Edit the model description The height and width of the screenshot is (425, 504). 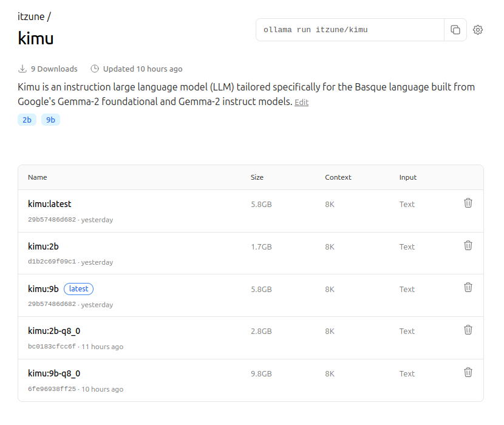pyautogui.click(x=301, y=103)
